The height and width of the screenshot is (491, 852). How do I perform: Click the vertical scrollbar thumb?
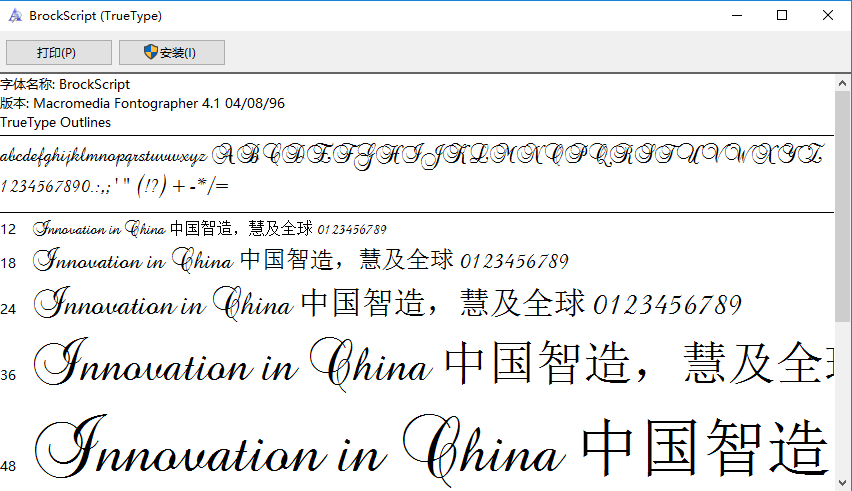pyautogui.click(x=843, y=200)
